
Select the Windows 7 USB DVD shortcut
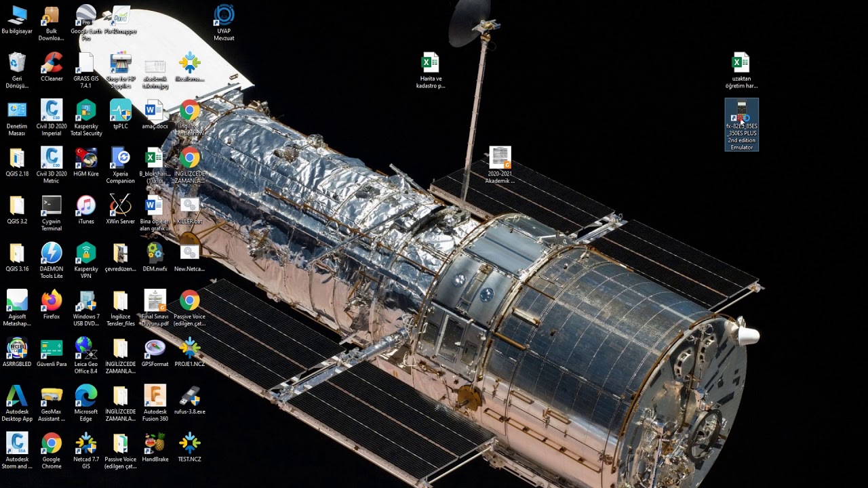click(86, 308)
